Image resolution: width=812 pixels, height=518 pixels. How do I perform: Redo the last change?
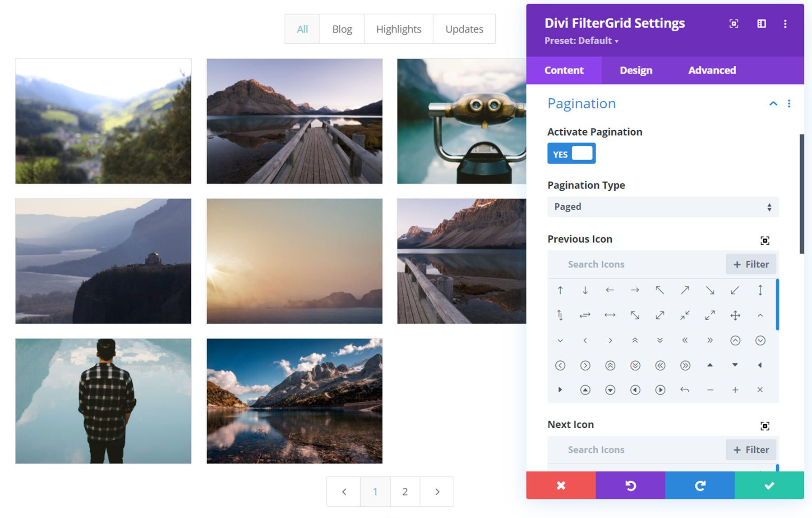(700, 486)
